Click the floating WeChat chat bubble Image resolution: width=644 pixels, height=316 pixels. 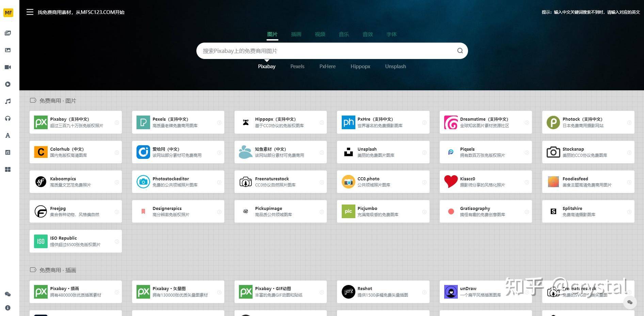tap(630, 302)
